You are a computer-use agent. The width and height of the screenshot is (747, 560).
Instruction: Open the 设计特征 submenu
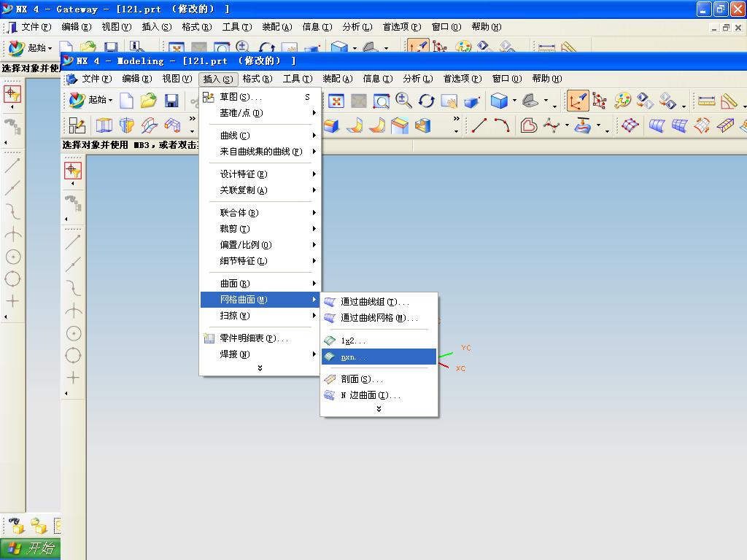pos(260,174)
